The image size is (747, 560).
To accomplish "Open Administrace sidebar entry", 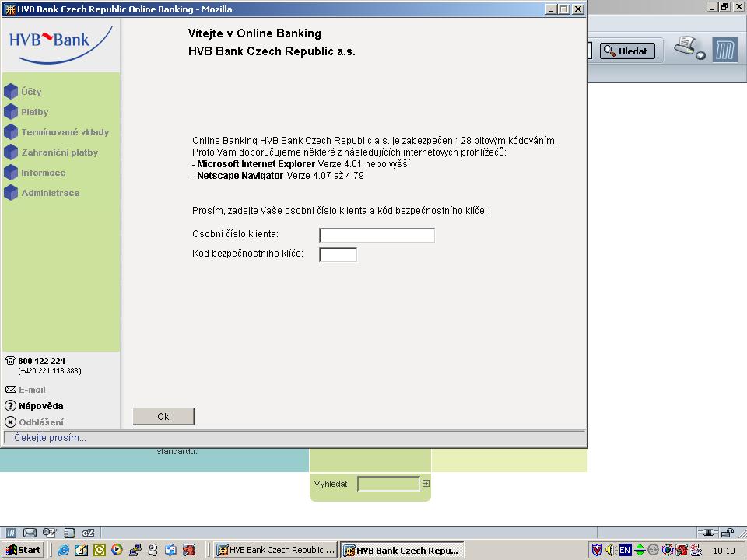I will tap(51, 193).
